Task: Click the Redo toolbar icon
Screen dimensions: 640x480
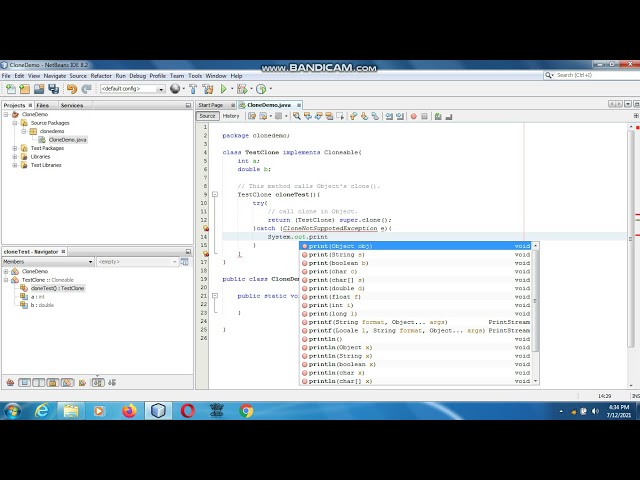Action: 86,89
